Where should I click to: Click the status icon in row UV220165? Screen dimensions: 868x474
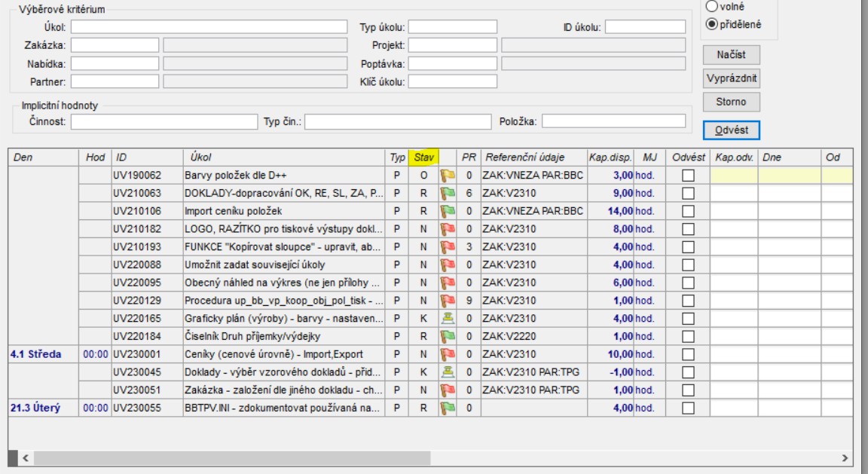coord(448,319)
